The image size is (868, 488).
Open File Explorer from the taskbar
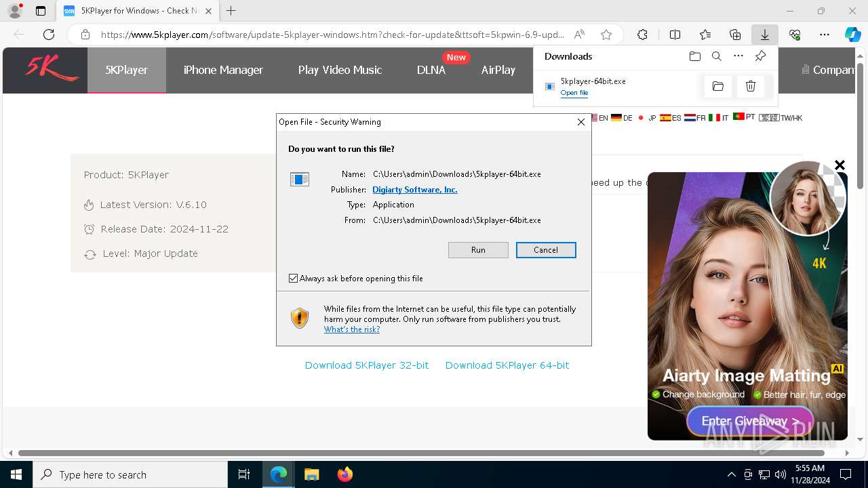[311, 474]
